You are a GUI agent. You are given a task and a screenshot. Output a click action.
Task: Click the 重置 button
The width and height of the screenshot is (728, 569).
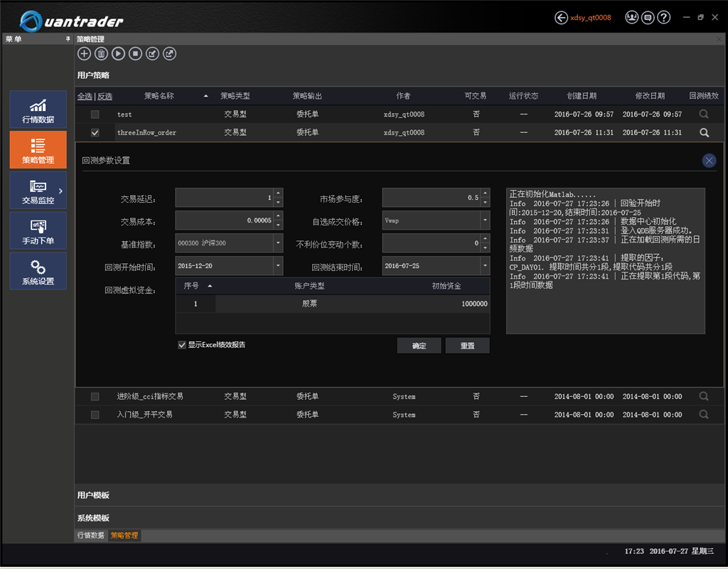[x=467, y=346]
